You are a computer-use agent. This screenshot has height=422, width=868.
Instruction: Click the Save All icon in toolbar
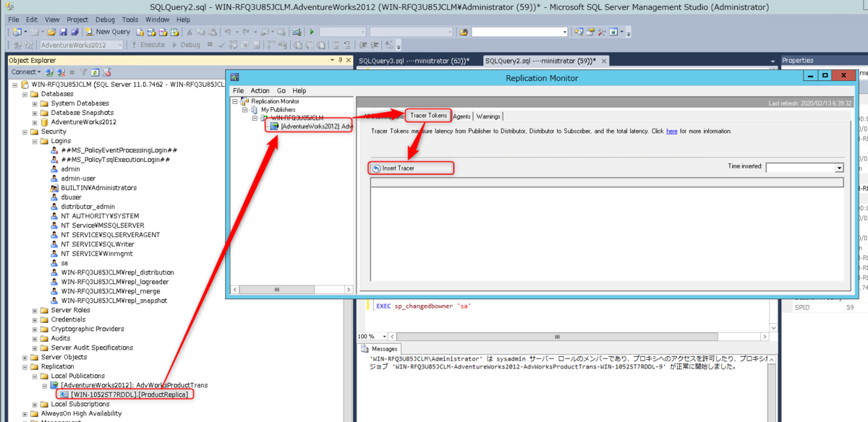click(x=75, y=32)
